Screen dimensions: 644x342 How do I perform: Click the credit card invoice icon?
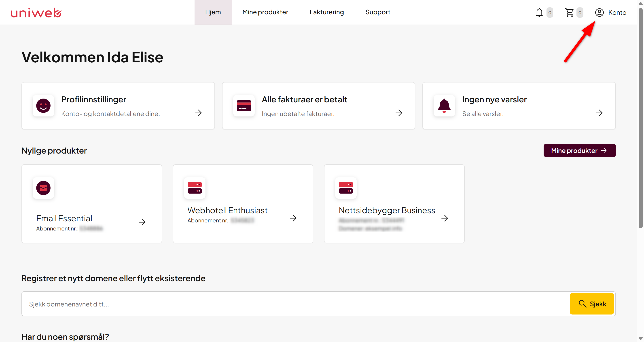[x=244, y=106]
